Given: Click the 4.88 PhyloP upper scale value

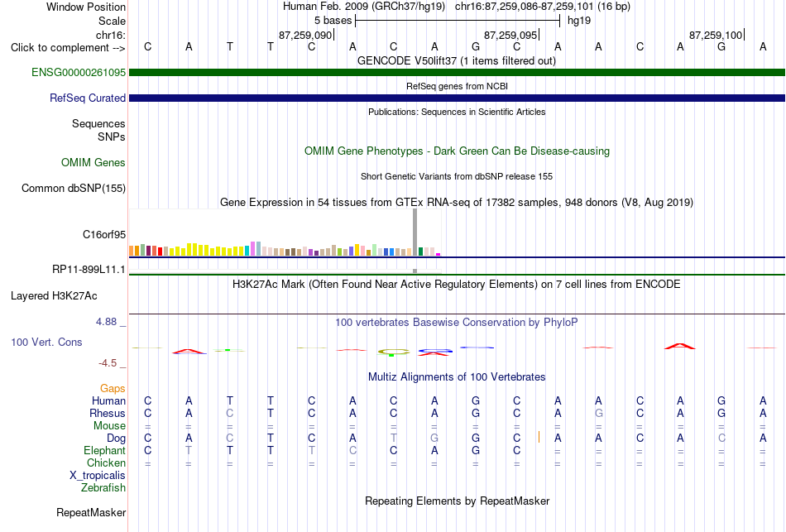Looking at the screenshot, I should pyautogui.click(x=106, y=322).
